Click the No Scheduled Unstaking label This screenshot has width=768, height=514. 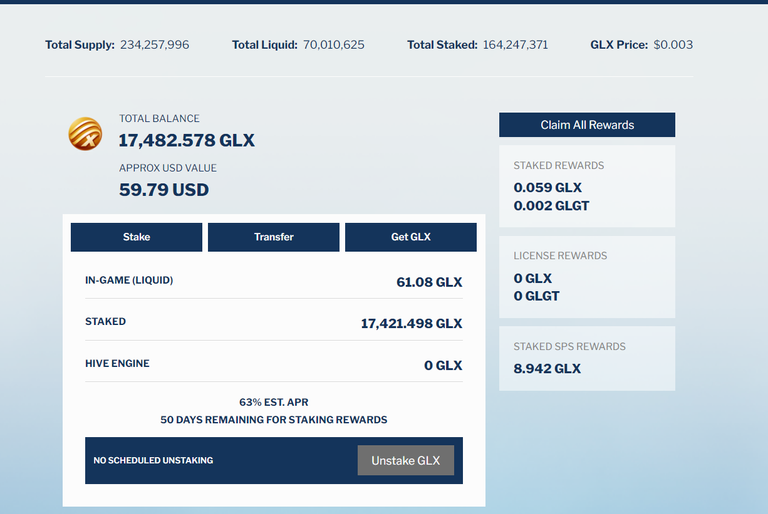click(x=153, y=461)
